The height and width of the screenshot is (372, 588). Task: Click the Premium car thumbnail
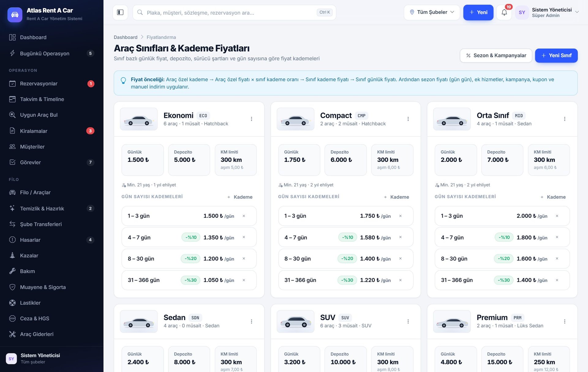(x=452, y=322)
